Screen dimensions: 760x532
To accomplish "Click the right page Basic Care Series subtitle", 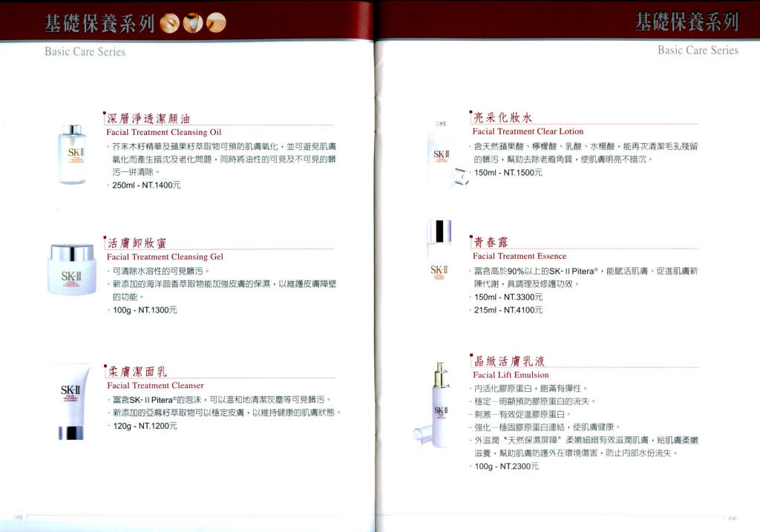I will 698,50.
